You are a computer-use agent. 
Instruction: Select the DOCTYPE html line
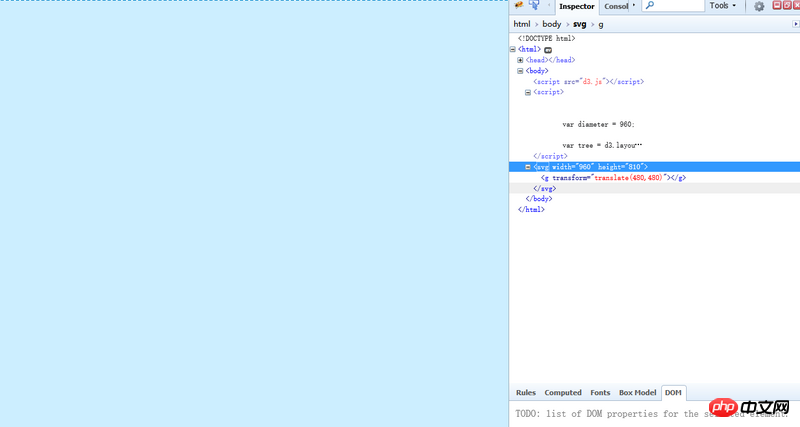tap(546, 38)
